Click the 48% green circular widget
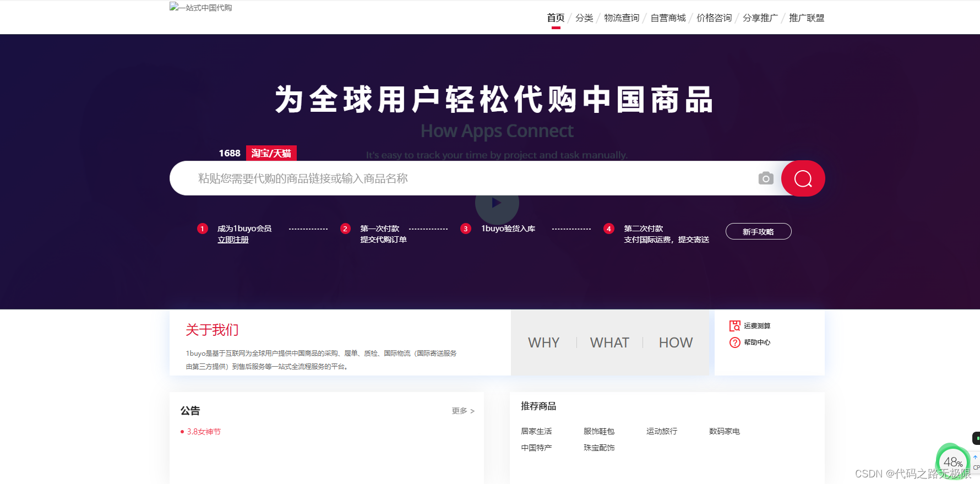Viewport: 980px width, 484px height. click(952, 461)
